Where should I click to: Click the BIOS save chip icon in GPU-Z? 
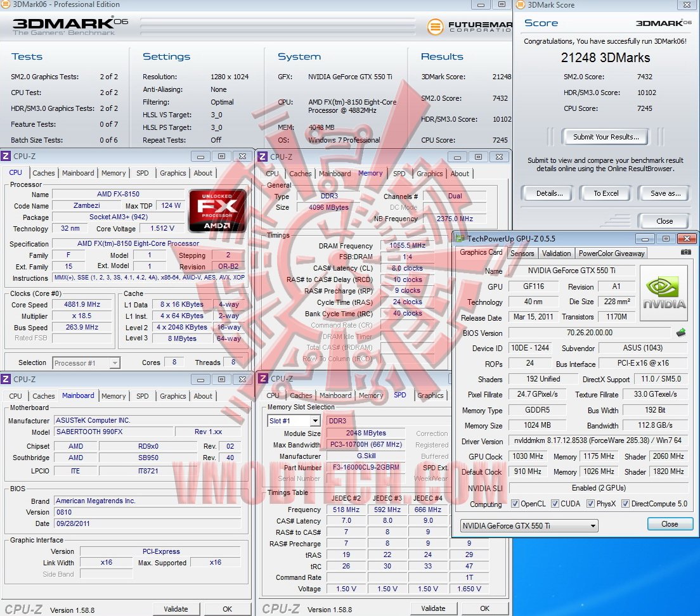(681, 332)
